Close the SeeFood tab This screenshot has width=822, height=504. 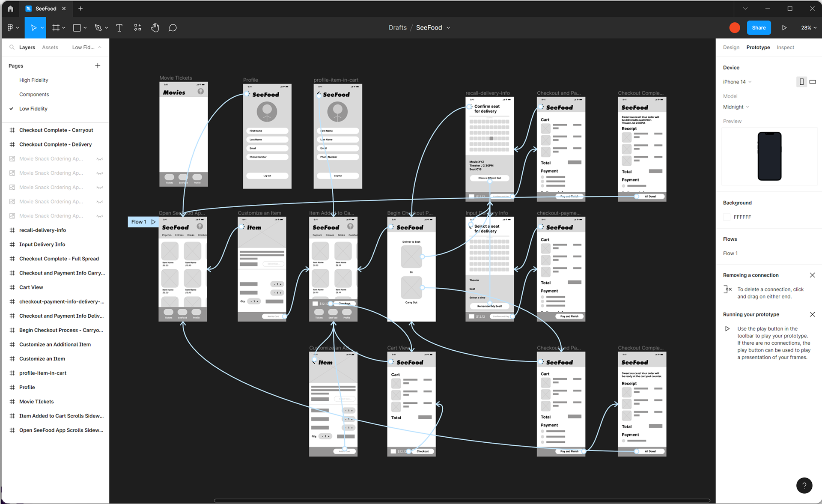point(64,9)
